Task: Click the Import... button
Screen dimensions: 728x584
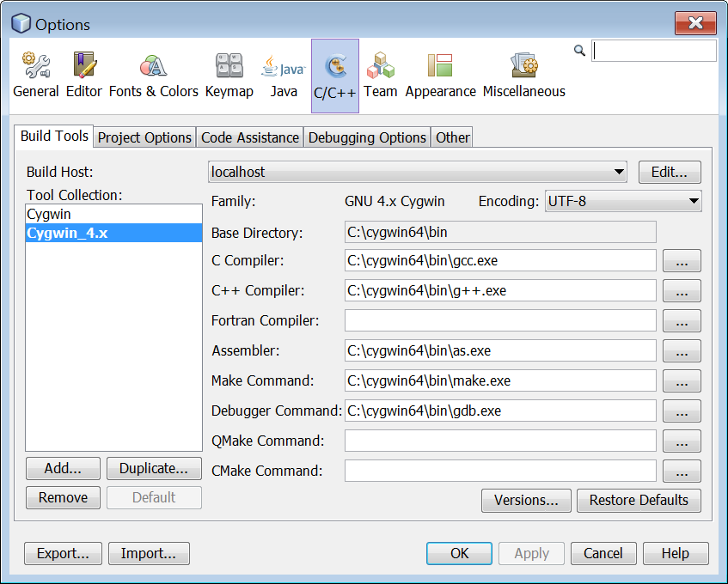Action: [149, 553]
